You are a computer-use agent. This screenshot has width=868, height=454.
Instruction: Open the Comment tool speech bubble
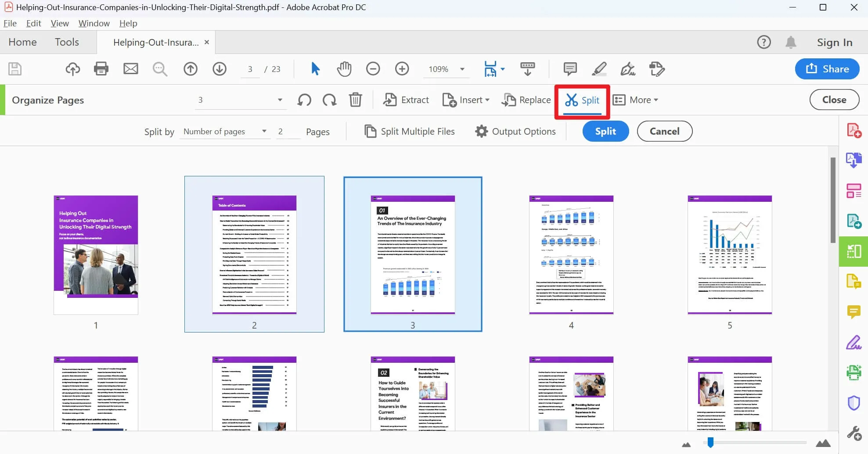point(569,69)
